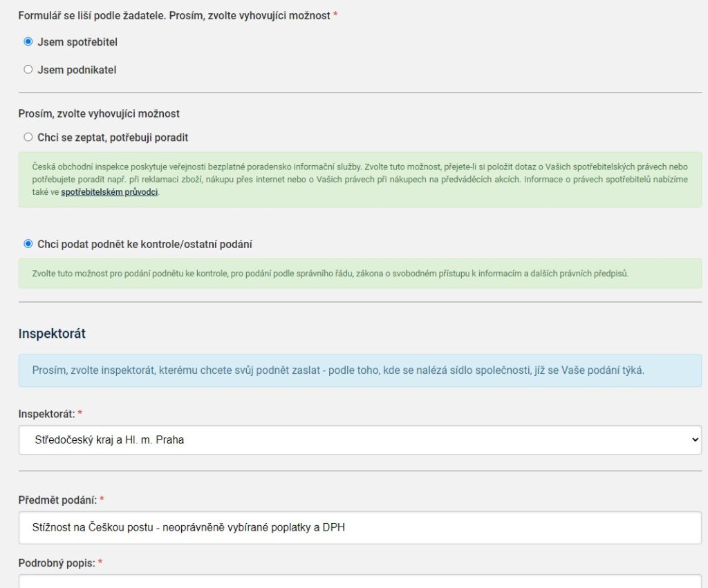Click the "Jsem podnikatel" label text
This screenshot has width=708, height=588.
coord(77,70)
